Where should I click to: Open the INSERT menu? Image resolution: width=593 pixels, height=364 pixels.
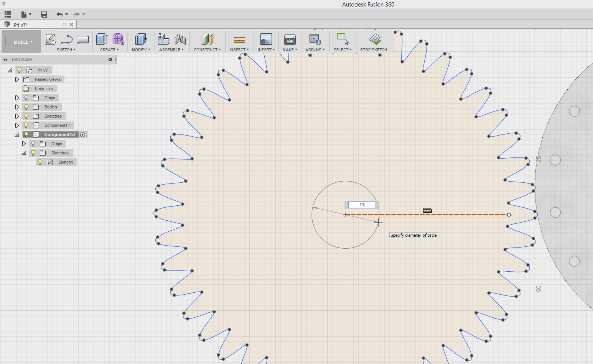pyautogui.click(x=266, y=50)
